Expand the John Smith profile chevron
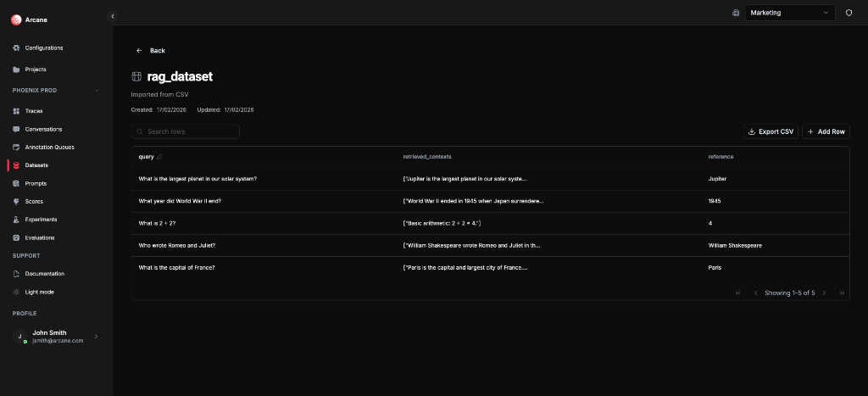The height and width of the screenshot is (396, 868). pos(97,336)
